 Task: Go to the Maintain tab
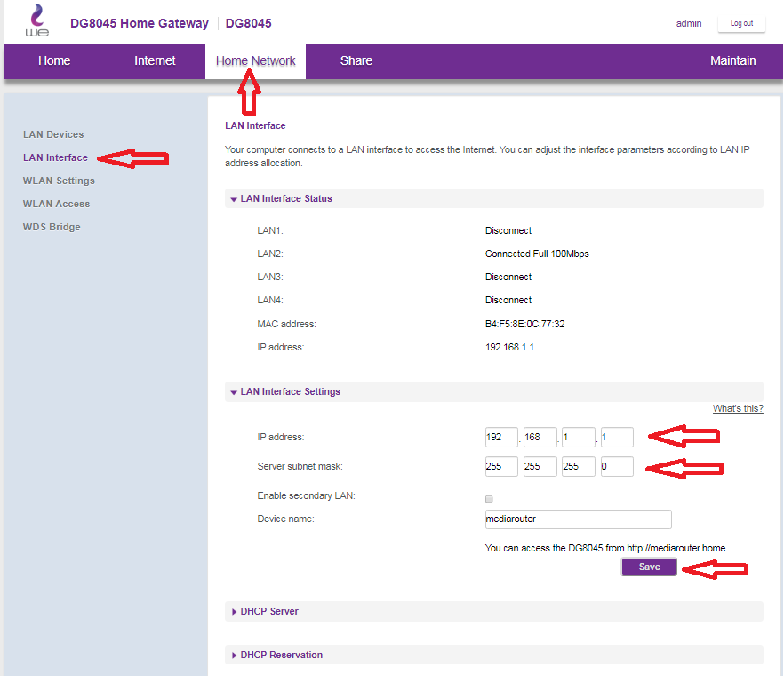732,61
